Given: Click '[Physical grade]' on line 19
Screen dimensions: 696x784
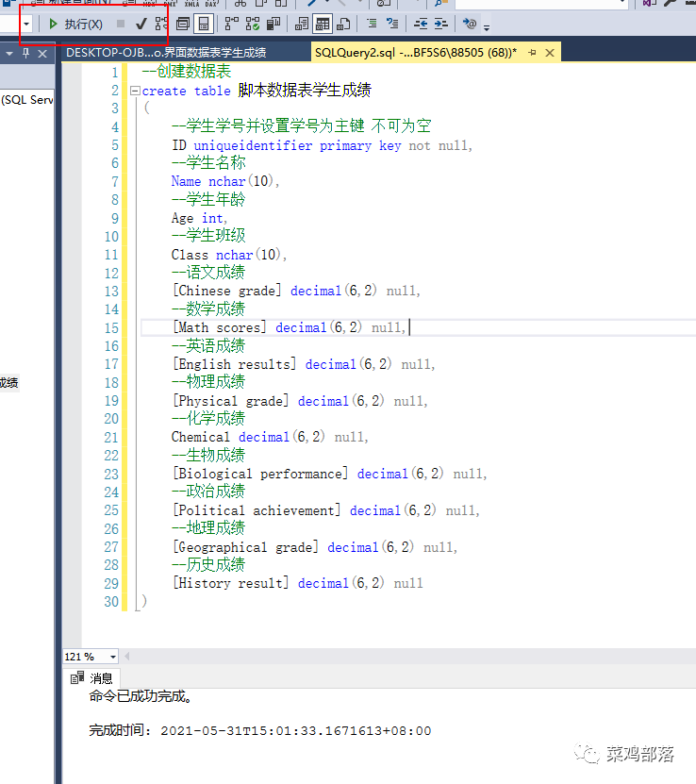Looking at the screenshot, I should (230, 401).
